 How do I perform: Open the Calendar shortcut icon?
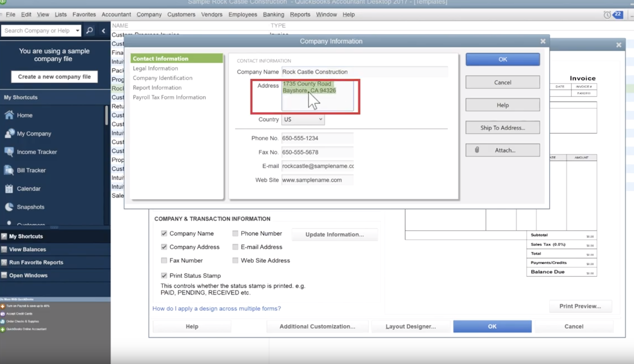(9, 189)
